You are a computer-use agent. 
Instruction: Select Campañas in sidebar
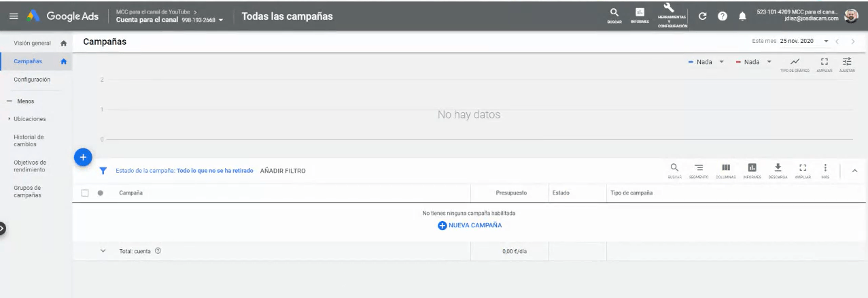pyautogui.click(x=28, y=61)
